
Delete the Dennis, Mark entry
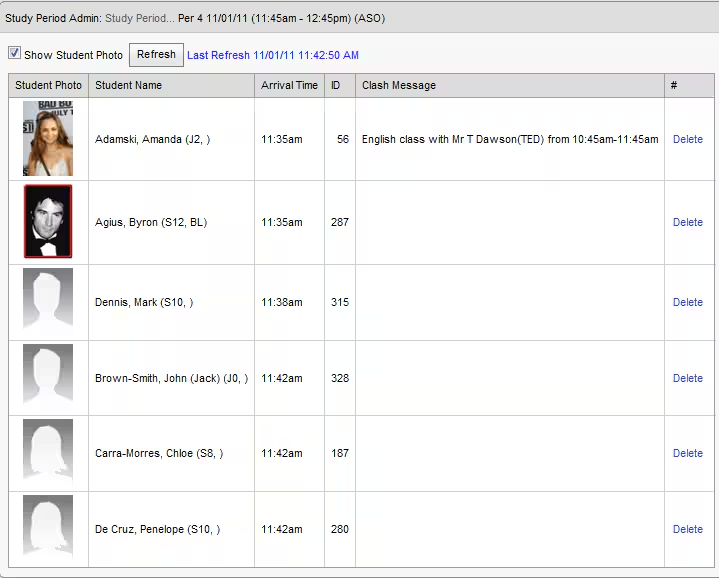tap(687, 303)
